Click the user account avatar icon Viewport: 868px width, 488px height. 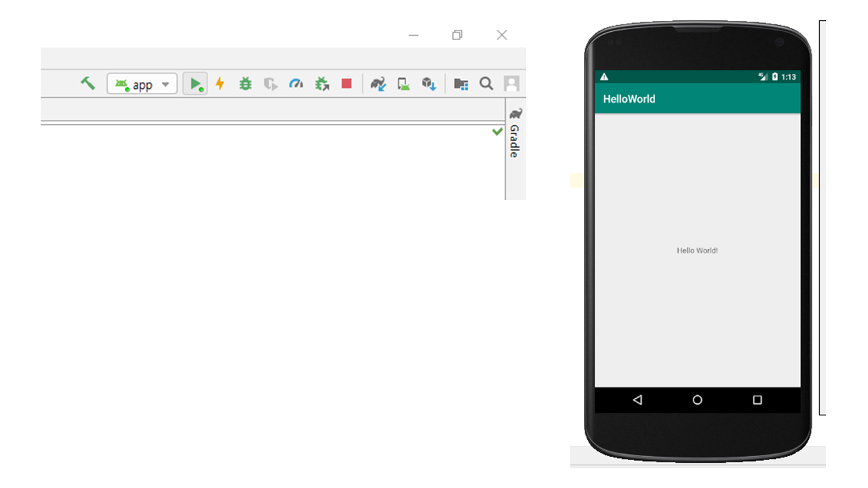[x=511, y=84]
